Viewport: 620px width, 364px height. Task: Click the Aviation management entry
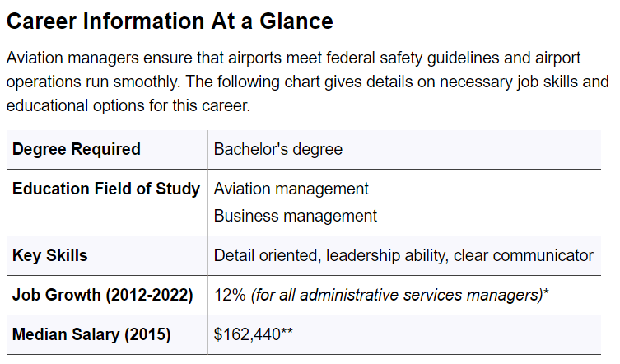coord(291,189)
